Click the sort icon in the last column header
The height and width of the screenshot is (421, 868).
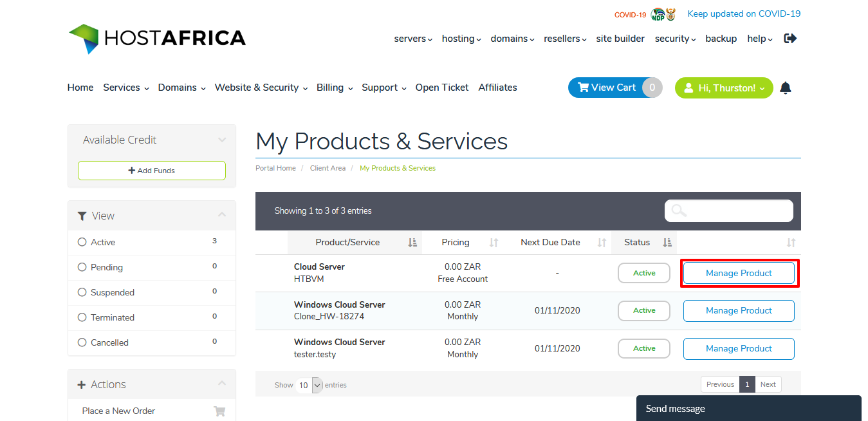point(791,243)
